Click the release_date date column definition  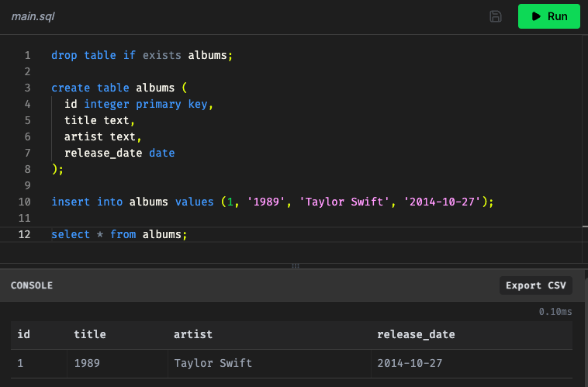point(119,153)
